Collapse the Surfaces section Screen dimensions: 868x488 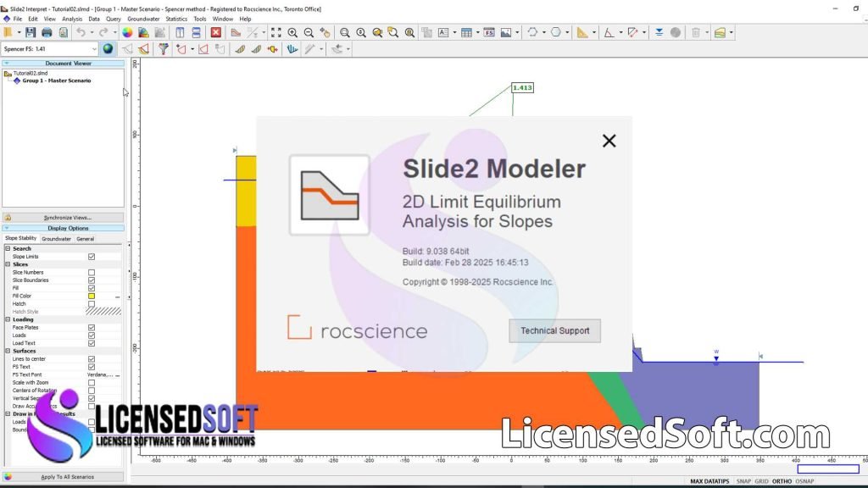[8, 351]
